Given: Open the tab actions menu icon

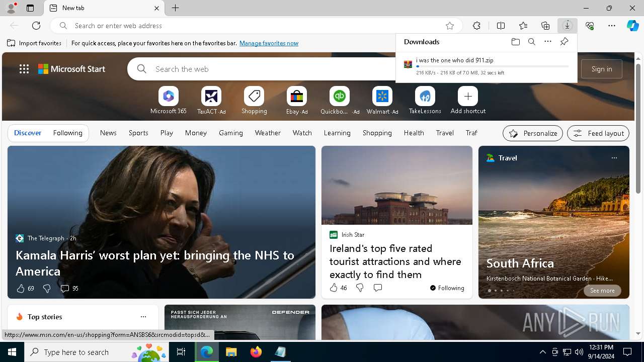Looking at the screenshot, I should pos(30,8).
